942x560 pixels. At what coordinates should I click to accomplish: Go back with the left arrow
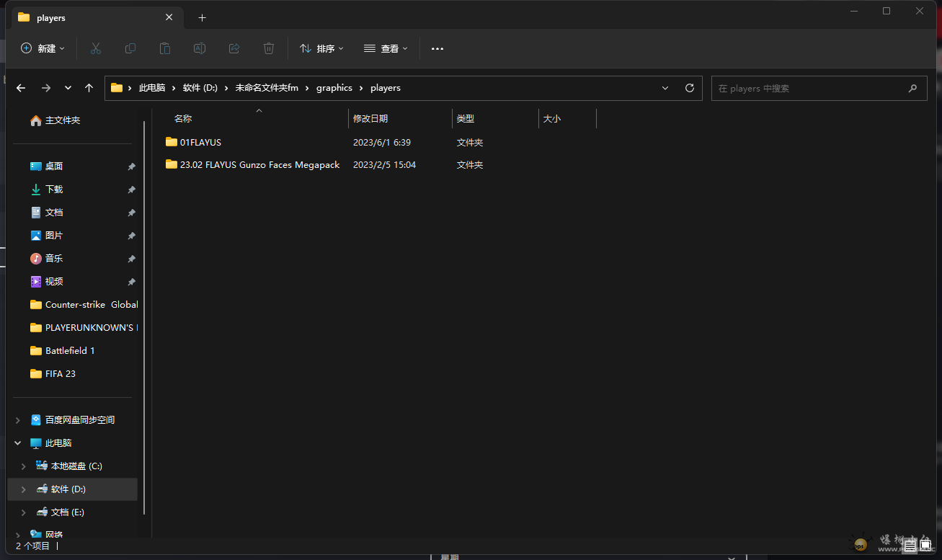point(21,88)
